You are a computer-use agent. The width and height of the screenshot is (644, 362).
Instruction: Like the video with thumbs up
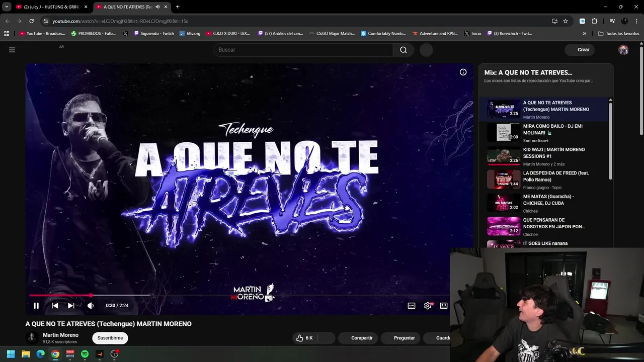tap(305, 338)
